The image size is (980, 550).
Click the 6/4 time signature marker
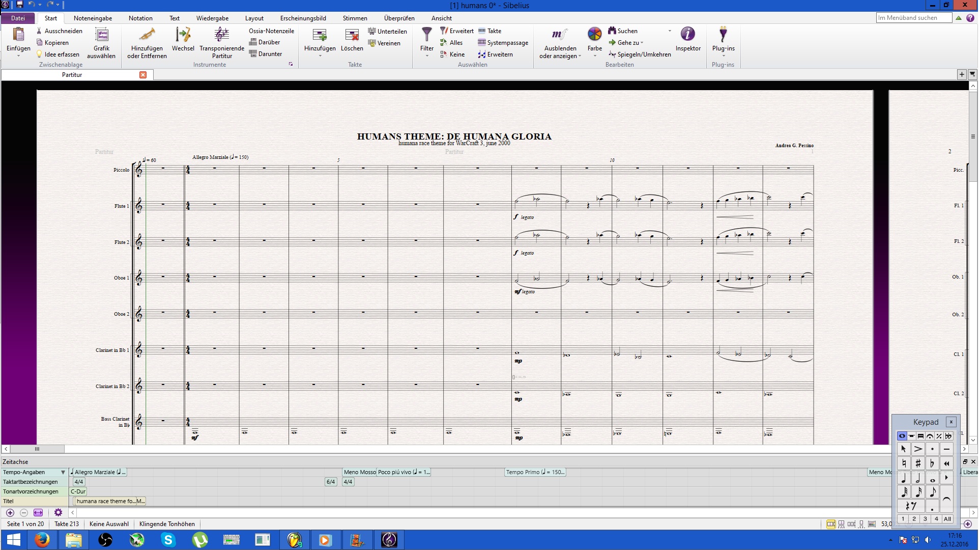pos(331,482)
